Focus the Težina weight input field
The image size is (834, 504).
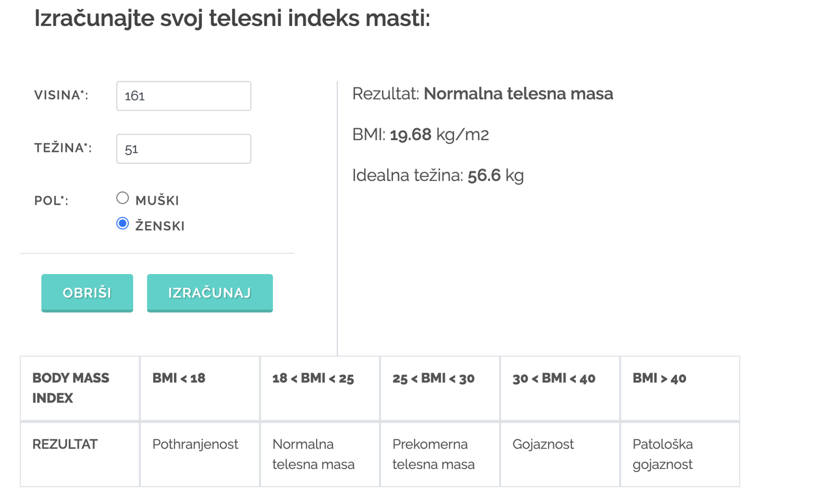coord(183,148)
